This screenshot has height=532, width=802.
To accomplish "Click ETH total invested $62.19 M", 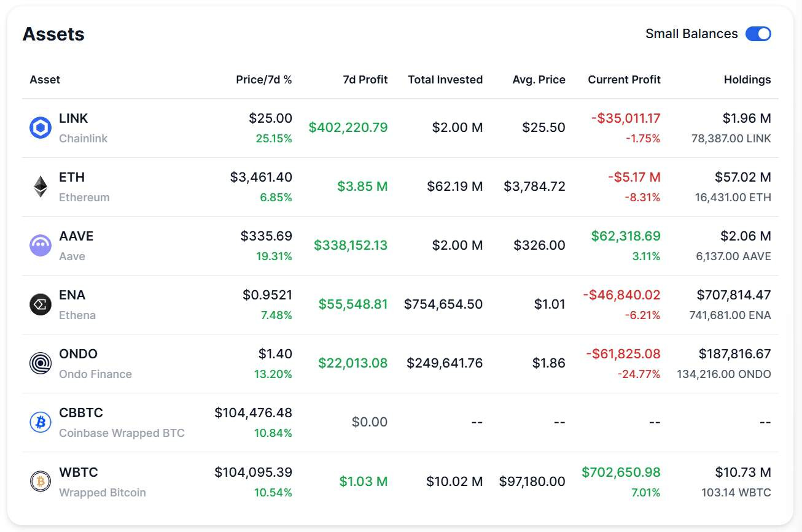I will click(x=455, y=187).
